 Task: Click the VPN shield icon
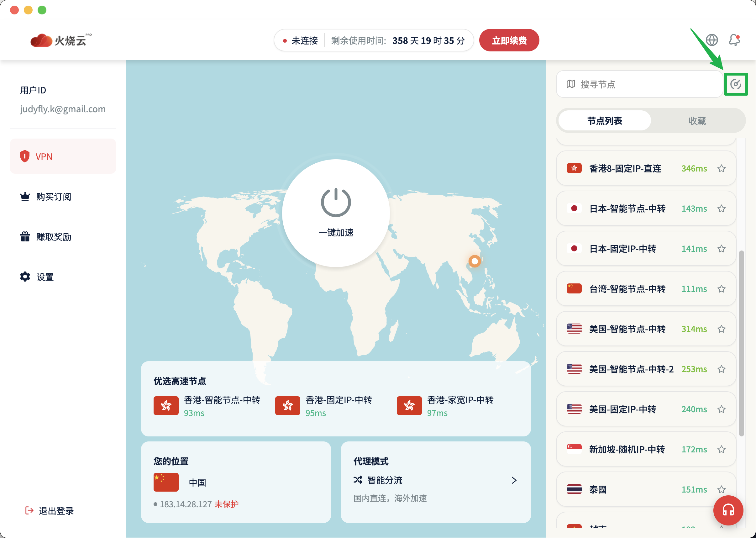click(25, 156)
